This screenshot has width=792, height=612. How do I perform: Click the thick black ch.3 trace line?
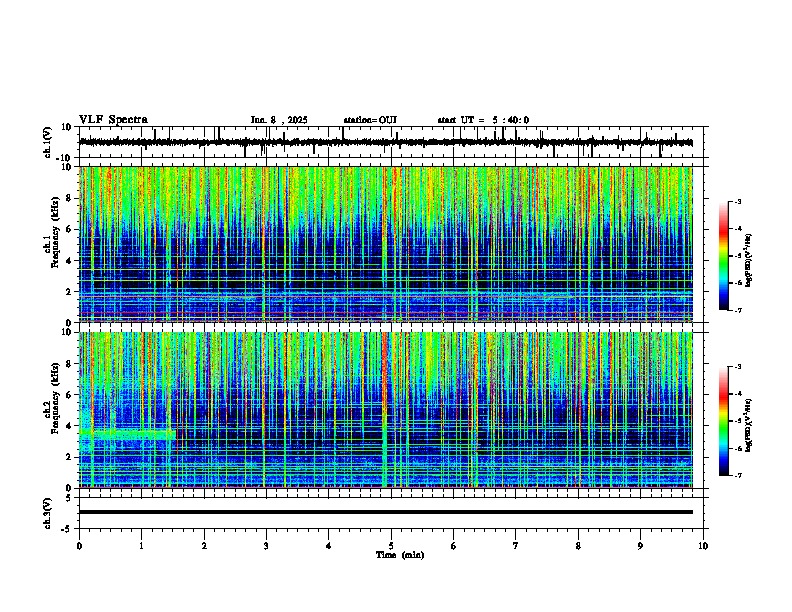tap(386, 512)
